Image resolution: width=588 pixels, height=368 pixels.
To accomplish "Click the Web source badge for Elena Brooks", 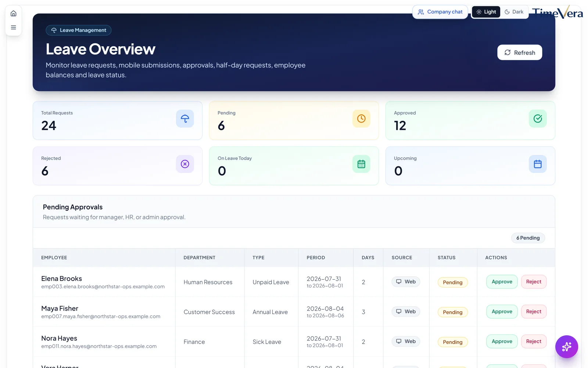I will pos(406,282).
